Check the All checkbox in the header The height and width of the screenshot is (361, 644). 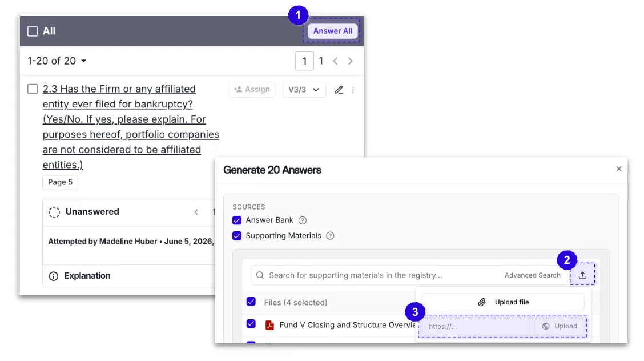[33, 31]
